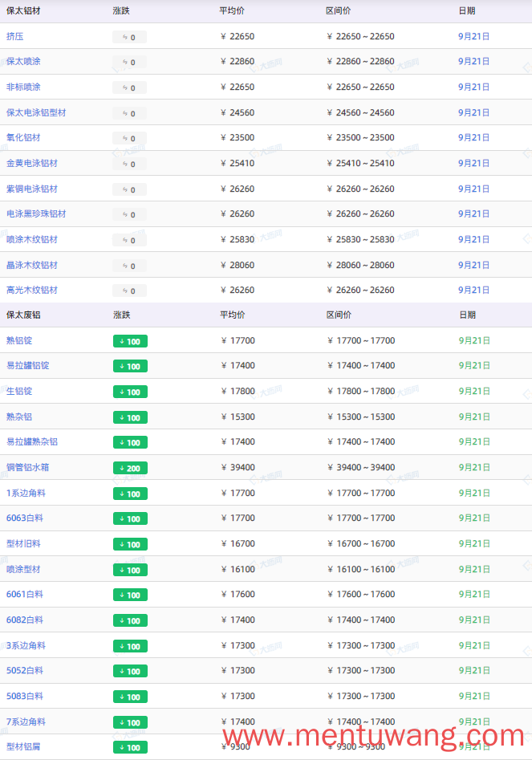Open the 6082白料 link
The image size is (532, 760).
click(25, 620)
